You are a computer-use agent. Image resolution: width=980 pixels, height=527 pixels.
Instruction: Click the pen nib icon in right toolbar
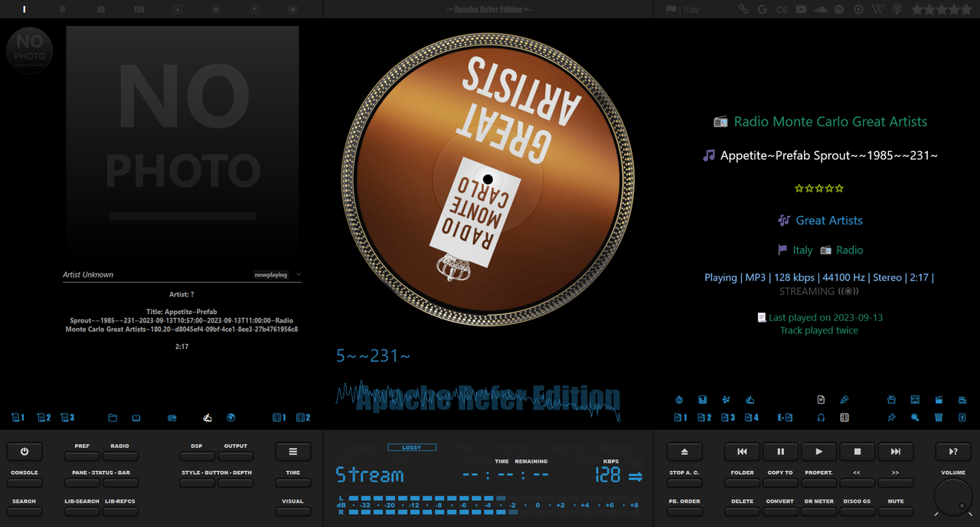844,400
